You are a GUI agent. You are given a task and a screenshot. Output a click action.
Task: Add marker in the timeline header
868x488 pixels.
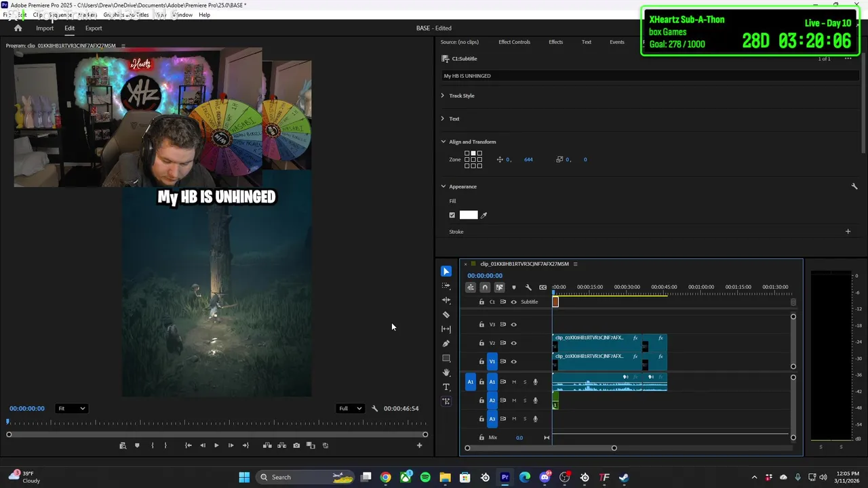pyautogui.click(x=513, y=287)
